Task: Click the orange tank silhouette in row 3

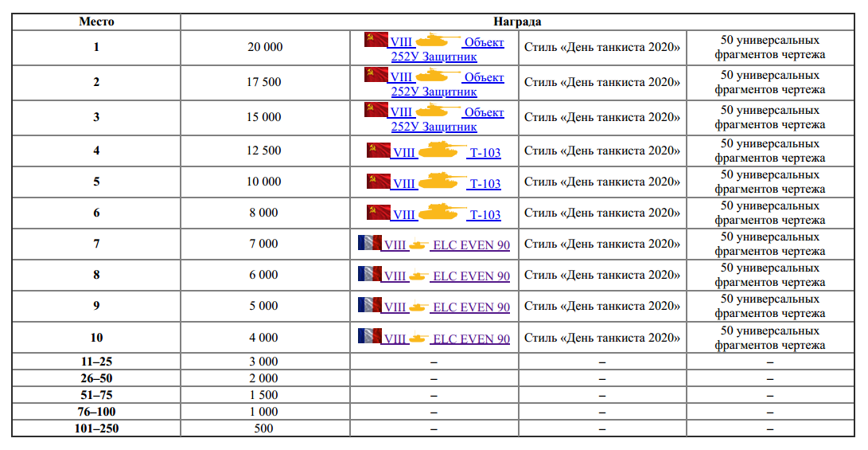Action: [x=438, y=110]
